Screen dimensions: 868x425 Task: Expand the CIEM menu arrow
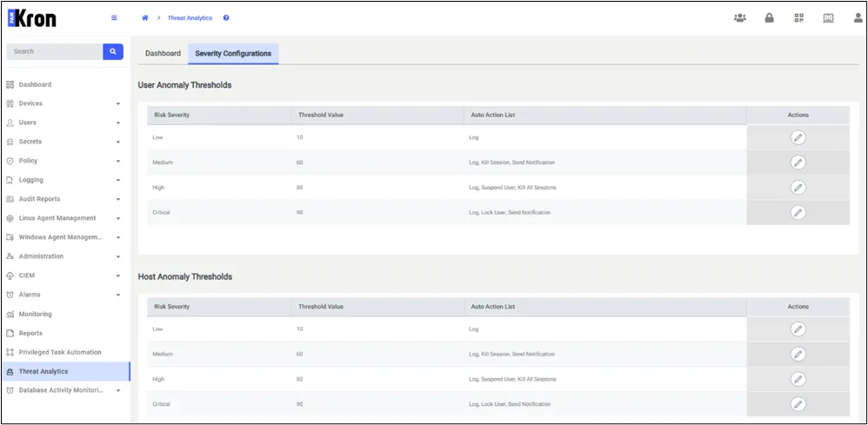tap(118, 276)
